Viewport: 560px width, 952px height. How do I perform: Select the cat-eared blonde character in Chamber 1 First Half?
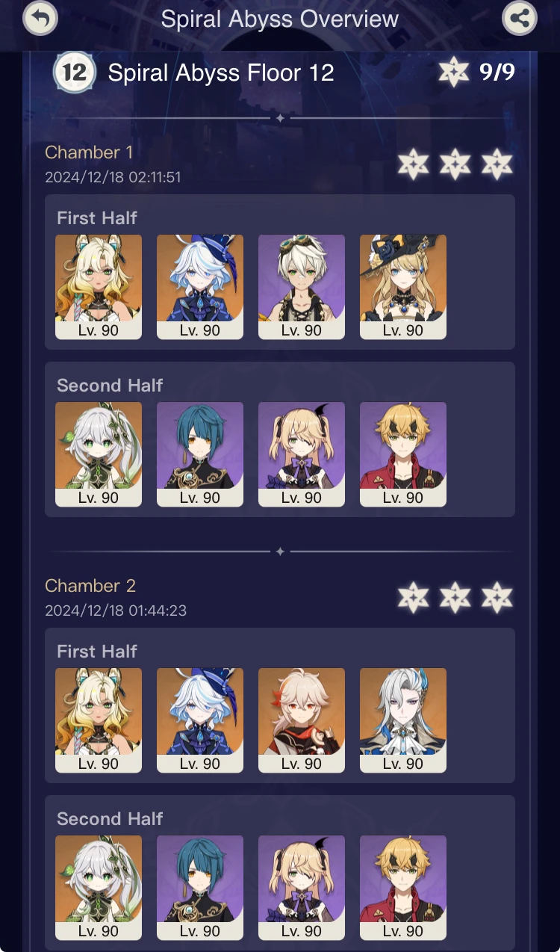click(99, 287)
